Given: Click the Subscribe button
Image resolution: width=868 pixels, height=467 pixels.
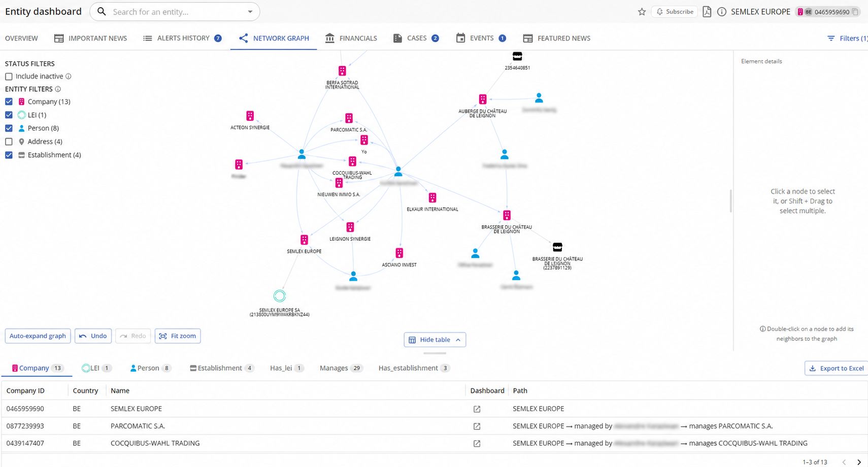Looking at the screenshot, I should 675,12.
